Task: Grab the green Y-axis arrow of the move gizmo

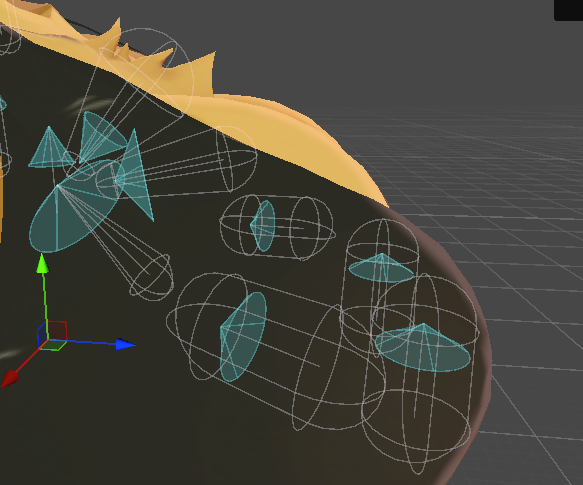Action: click(42, 264)
